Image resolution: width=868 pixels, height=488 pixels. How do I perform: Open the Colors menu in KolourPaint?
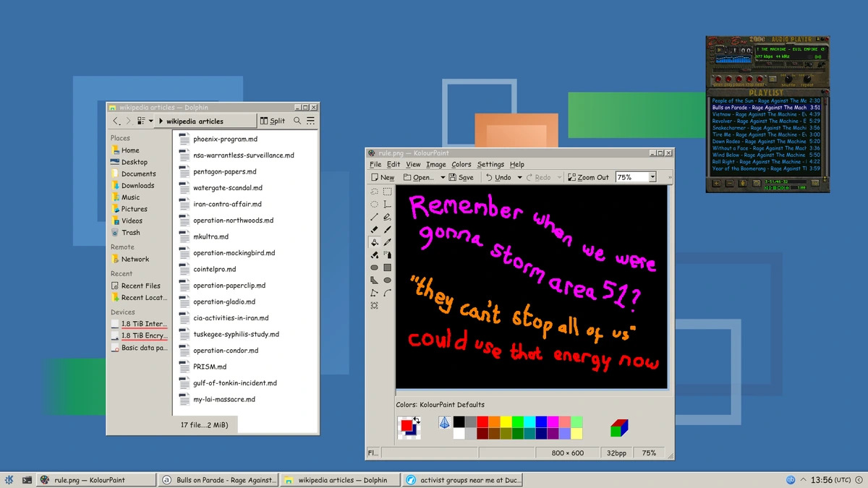click(x=461, y=164)
